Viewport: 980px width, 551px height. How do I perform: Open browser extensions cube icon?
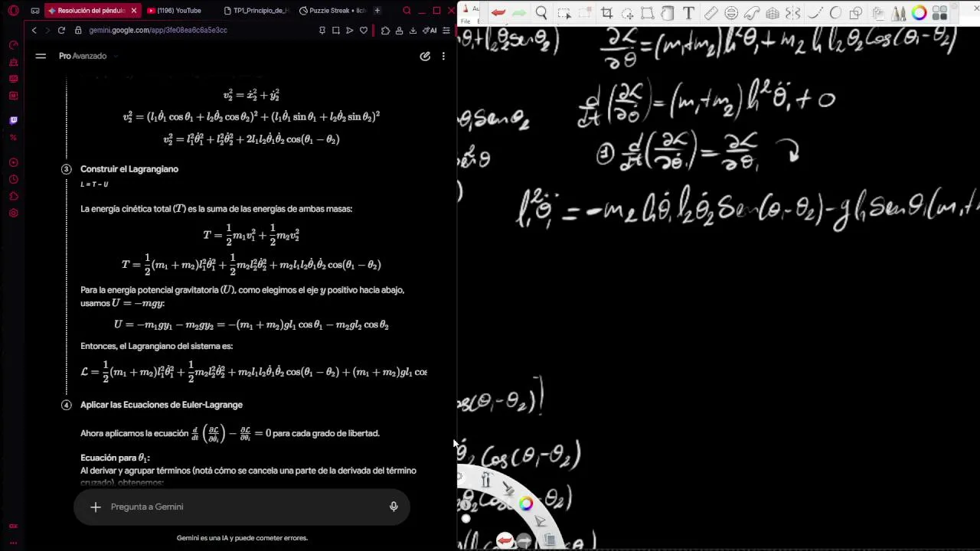point(385,30)
